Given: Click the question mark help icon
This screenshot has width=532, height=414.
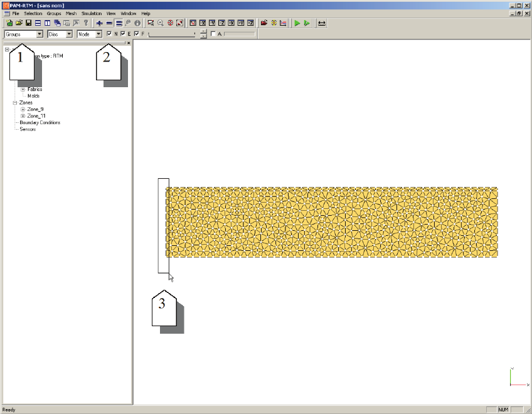Looking at the screenshot, I should pyautogui.click(x=86, y=23).
